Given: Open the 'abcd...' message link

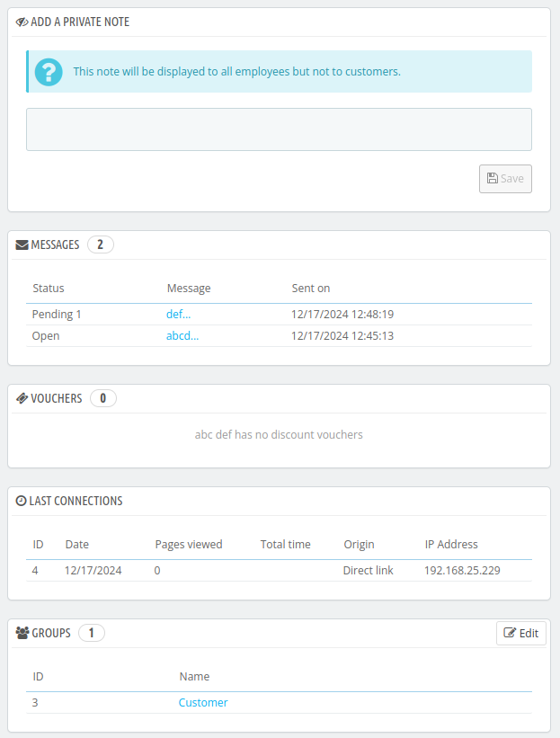Looking at the screenshot, I should coord(182,336).
